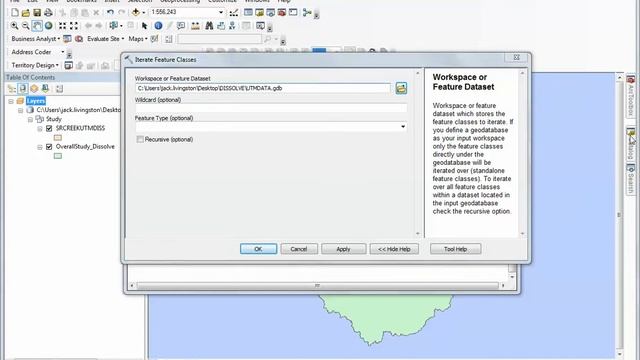The width and height of the screenshot is (640, 360).
Task: Click the OverallStudy_Dissolve symbol swatch
Action: point(58,156)
